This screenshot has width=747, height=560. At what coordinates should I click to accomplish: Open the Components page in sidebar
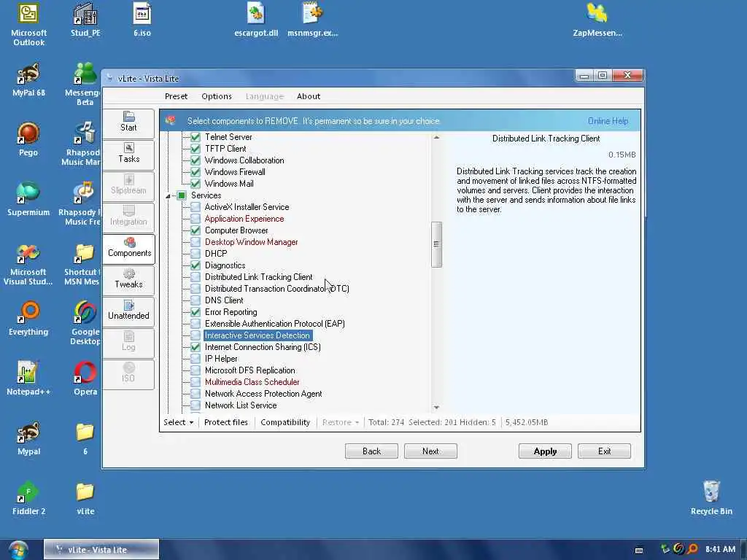click(128, 248)
